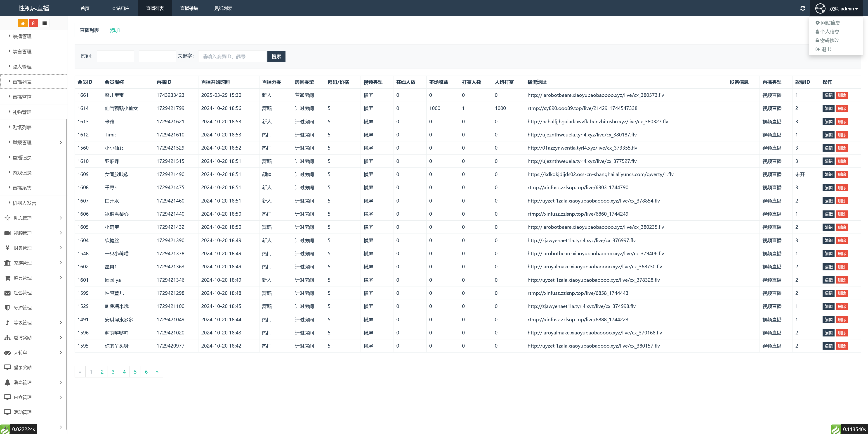Click the 大转盘 gamepad icon
The width and height of the screenshot is (868, 434).
click(7, 352)
